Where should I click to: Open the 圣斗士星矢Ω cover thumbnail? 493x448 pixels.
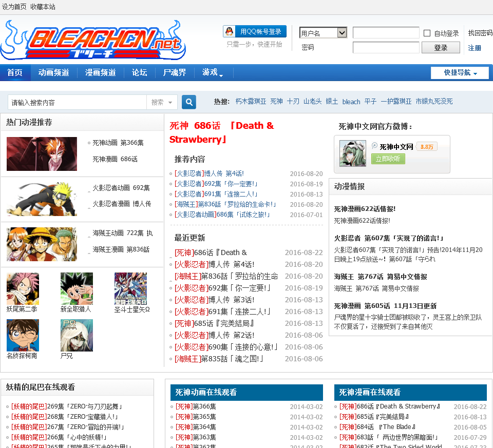130,289
